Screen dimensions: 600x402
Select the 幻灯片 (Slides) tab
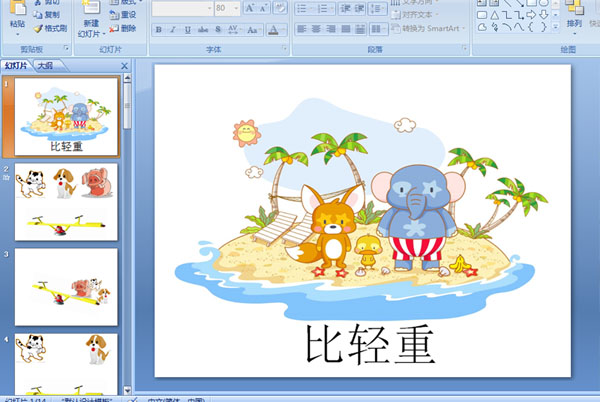coord(16,66)
